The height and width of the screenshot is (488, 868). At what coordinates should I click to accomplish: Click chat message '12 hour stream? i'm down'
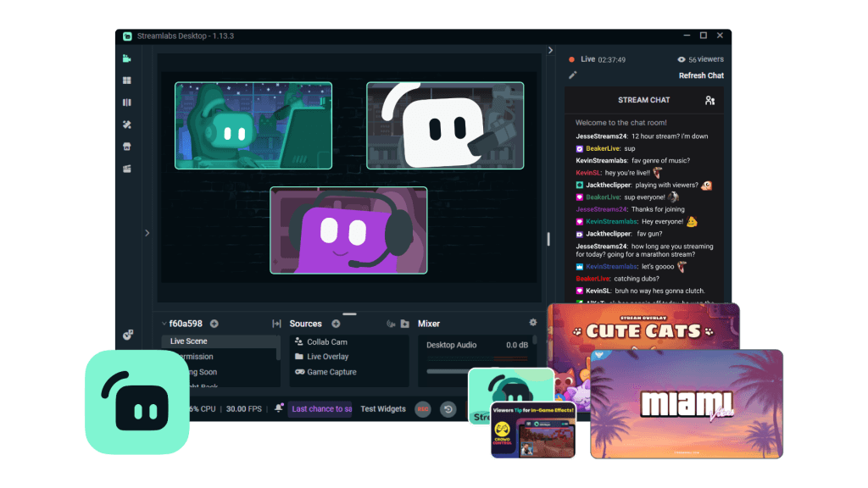[670, 136]
